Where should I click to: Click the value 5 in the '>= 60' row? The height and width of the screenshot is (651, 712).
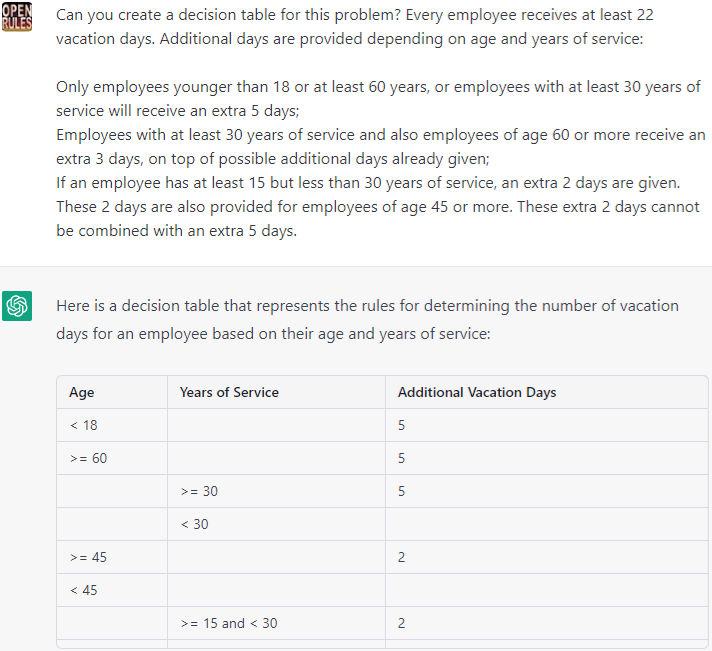(401, 459)
